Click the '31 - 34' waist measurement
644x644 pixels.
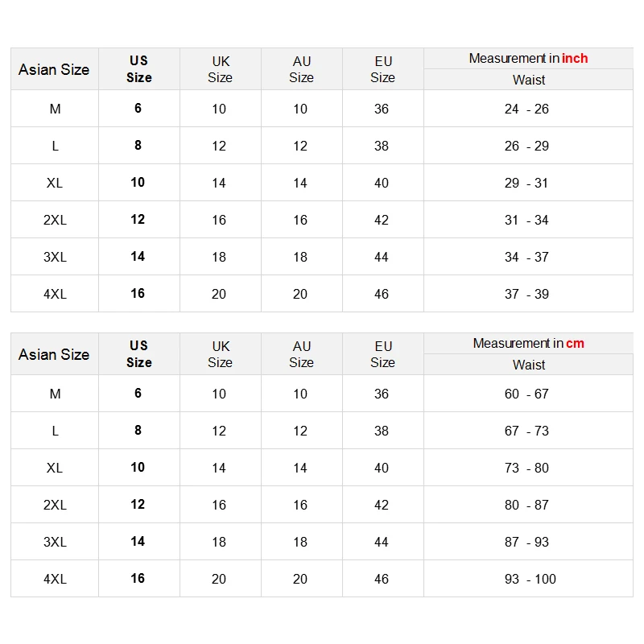click(x=527, y=220)
